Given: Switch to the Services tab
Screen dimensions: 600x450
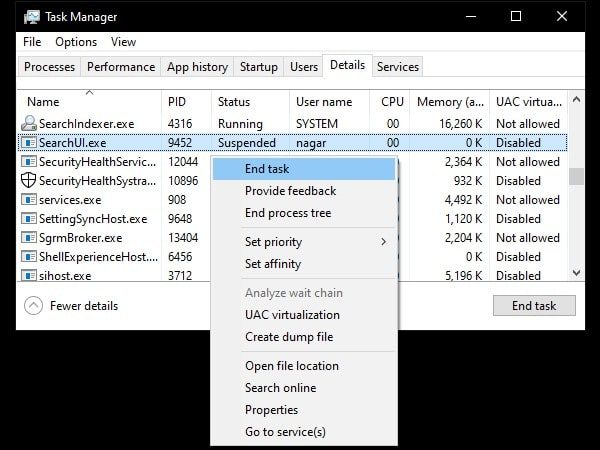Looking at the screenshot, I should click(398, 67).
